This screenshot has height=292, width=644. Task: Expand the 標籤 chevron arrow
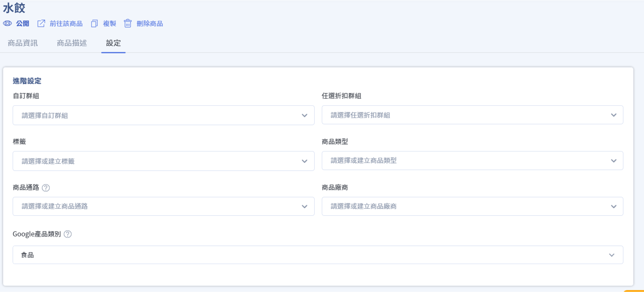click(x=304, y=161)
